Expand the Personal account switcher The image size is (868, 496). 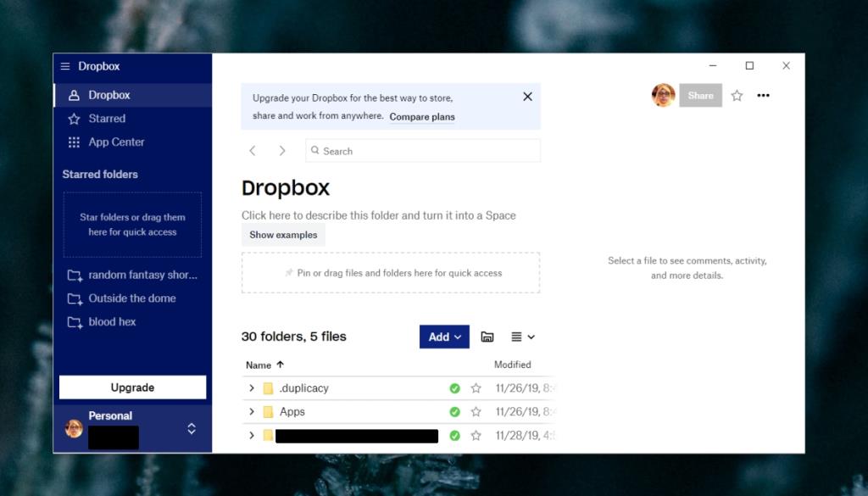point(192,427)
